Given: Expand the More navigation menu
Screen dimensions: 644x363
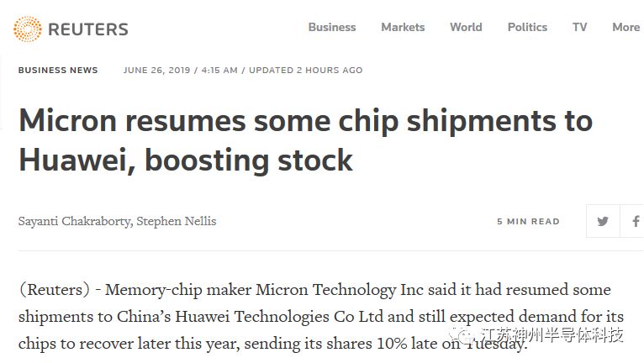Looking at the screenshot, I should [x=626, y=27].
